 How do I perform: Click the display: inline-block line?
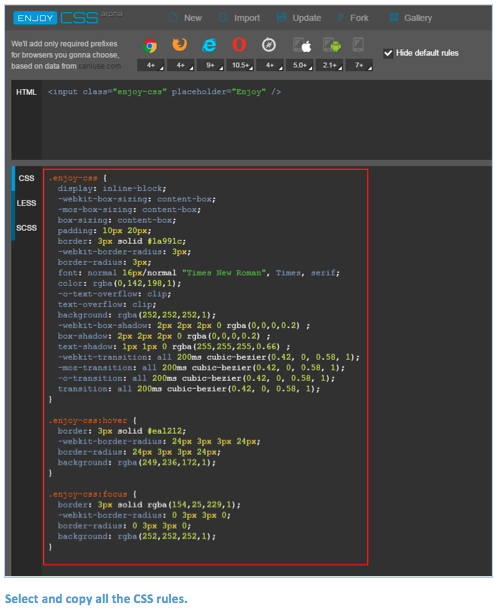(112, 189)
